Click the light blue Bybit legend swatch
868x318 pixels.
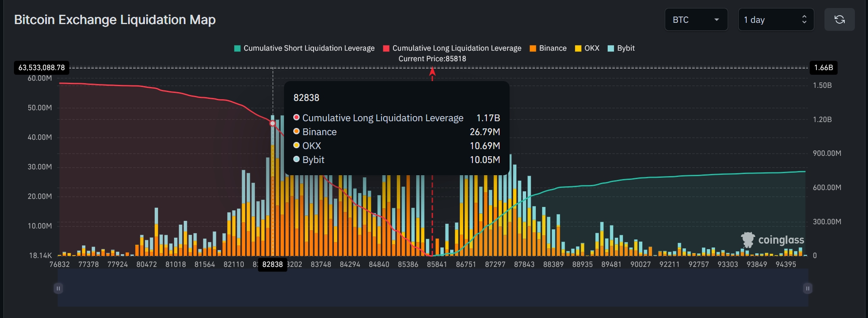[x=611, y=48]
